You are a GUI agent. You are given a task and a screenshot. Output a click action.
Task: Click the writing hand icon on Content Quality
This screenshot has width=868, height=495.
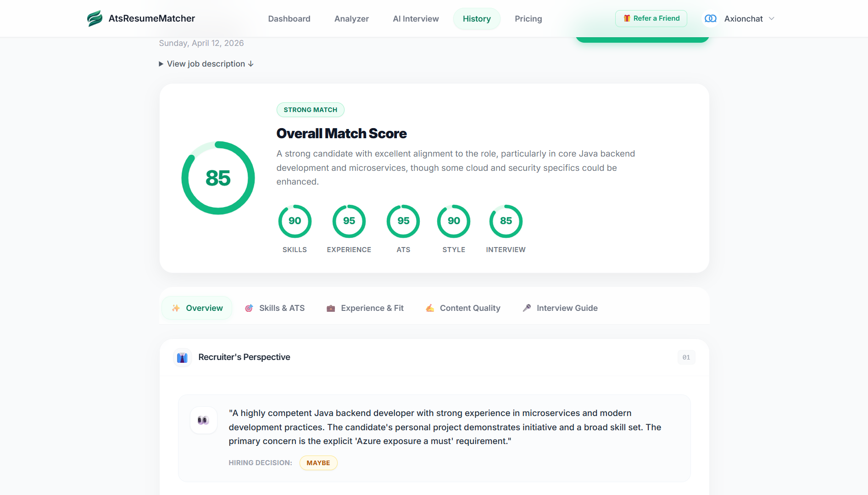pos(430,308)
